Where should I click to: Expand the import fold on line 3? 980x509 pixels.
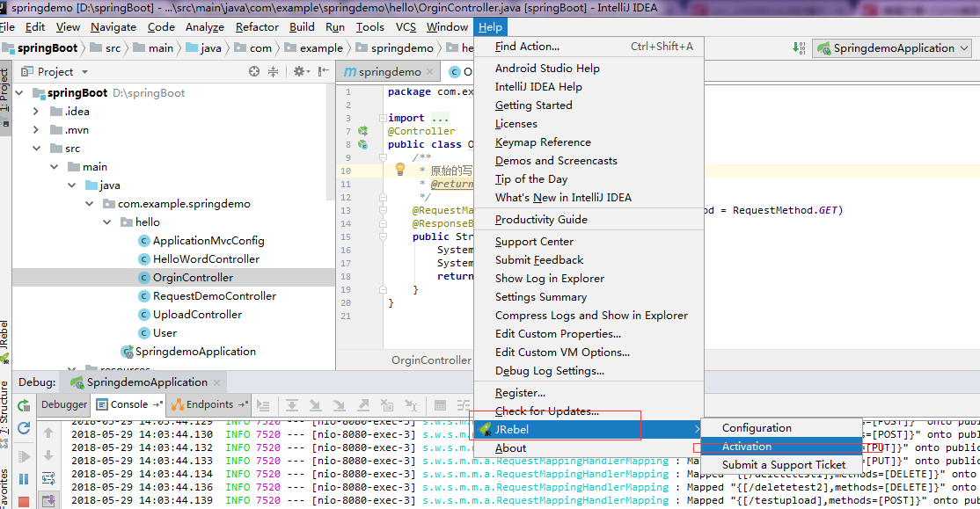tap(383, 118)
